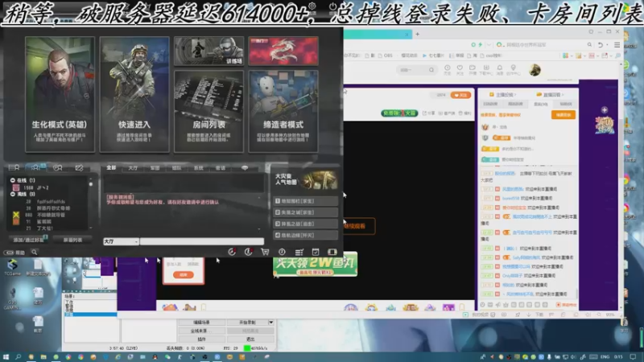The height and width of the screenshot is (362, 644).
Task: Collapse the 在线 online friends group
Action: [13, 180]
